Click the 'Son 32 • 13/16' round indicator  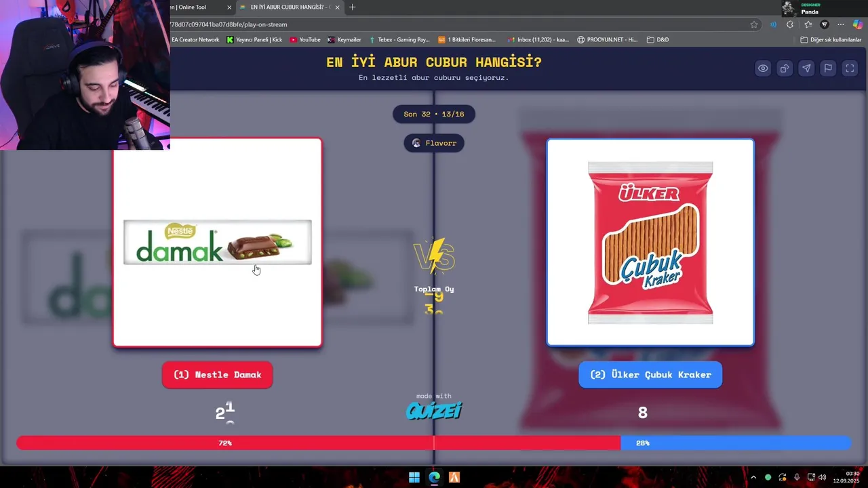434,114
